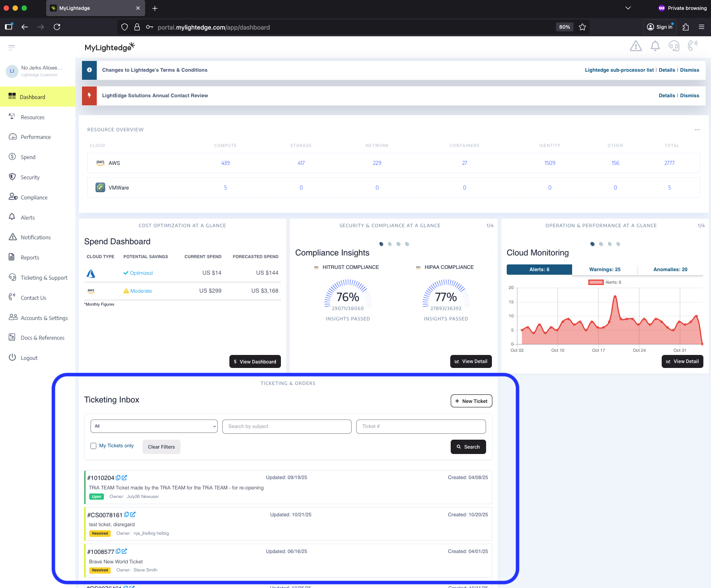Click the lightning icon on Annual Contact Review banner

(x=89, y=95)
